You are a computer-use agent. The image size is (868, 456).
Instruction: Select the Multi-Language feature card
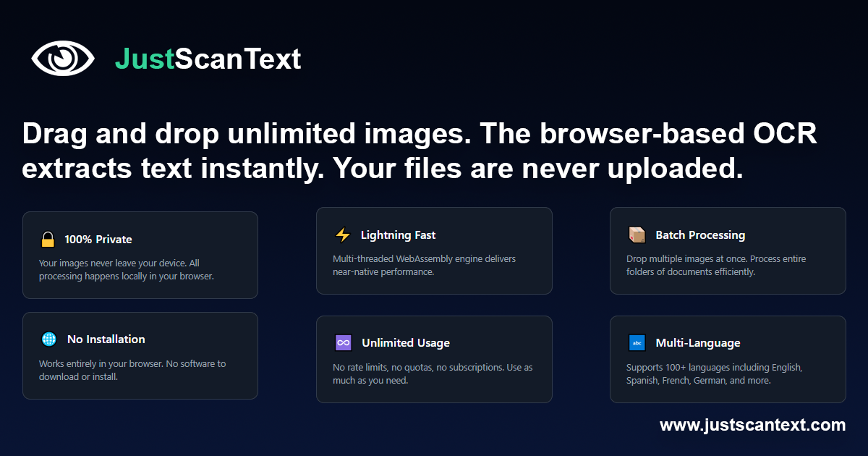pos(728,359)
